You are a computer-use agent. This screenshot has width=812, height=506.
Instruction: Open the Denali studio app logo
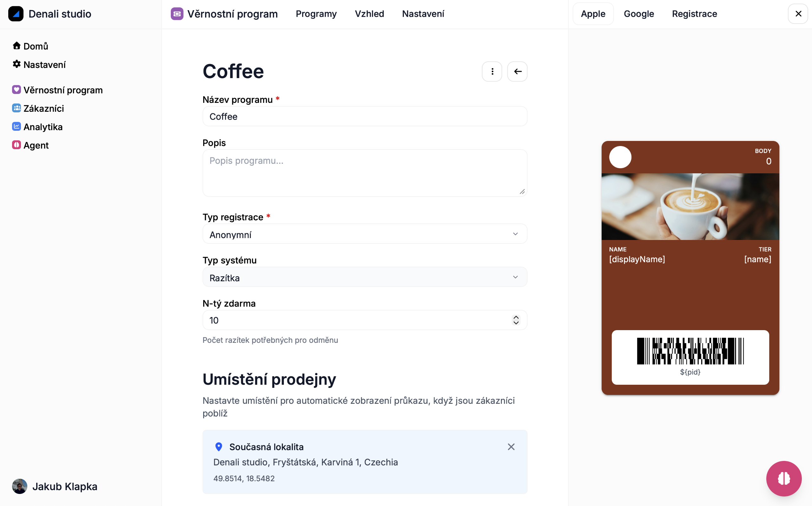pyautogui.click(x=16, y=14)
